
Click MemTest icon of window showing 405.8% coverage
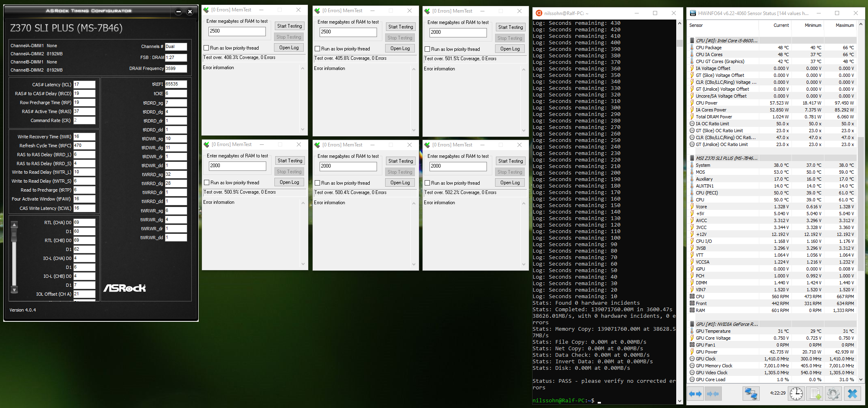tap(317, 11)
